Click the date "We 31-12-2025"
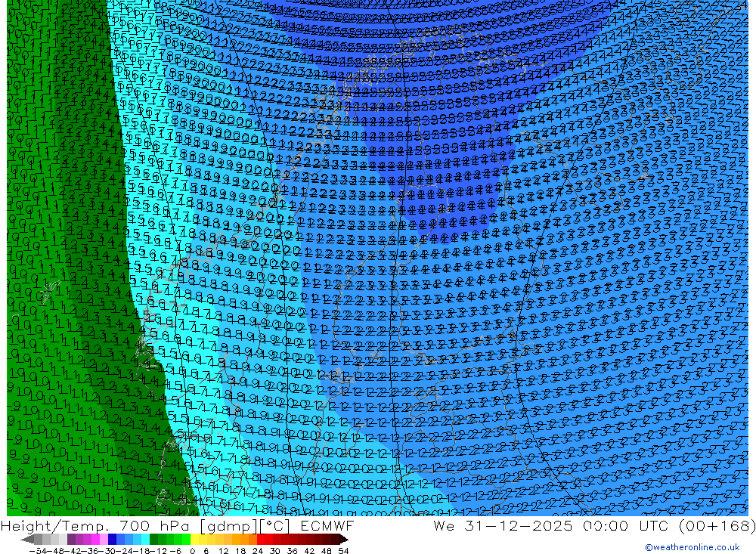Viewport: 756px width, 554px height. pyautogui.click(x=503, y=525)
